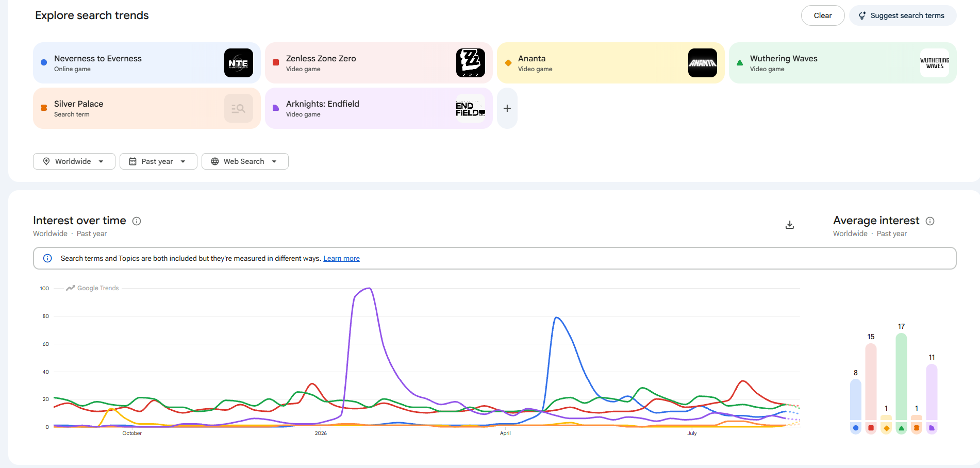The width and height of the screenshot is (980, 468).
Task: Click the 'Average interest' heading
Action: (x=876, y=221)
